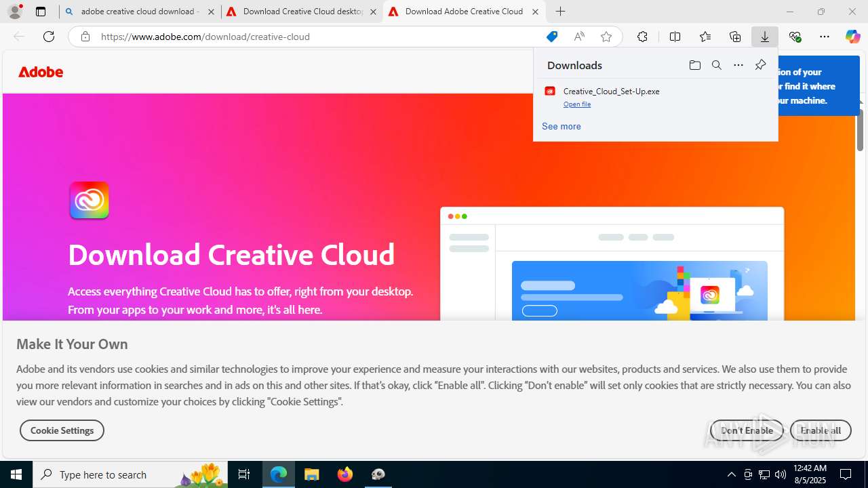Viewport: 868px width, 488px height.
Task: Open Cookie Settings
Action: (x=62, y=430)
